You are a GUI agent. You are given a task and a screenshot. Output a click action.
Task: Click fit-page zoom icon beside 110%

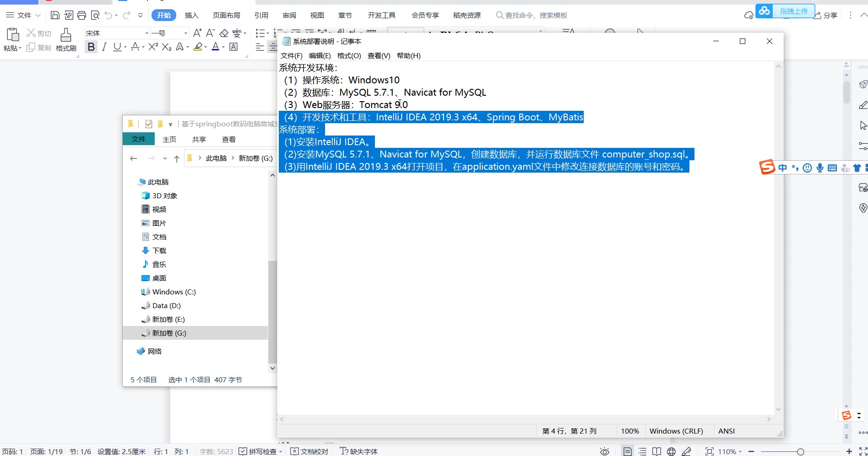pyautogui.click(x=710, y=451)
